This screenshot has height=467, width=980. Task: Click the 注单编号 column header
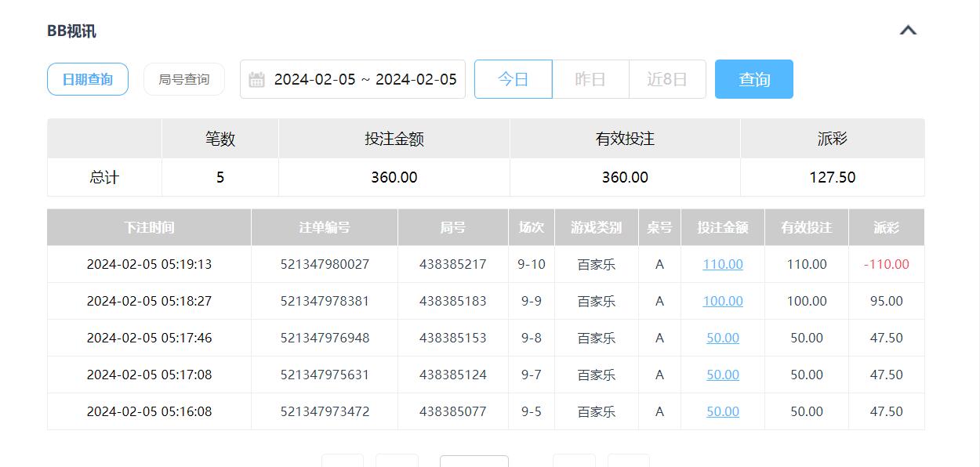(325, 227)
